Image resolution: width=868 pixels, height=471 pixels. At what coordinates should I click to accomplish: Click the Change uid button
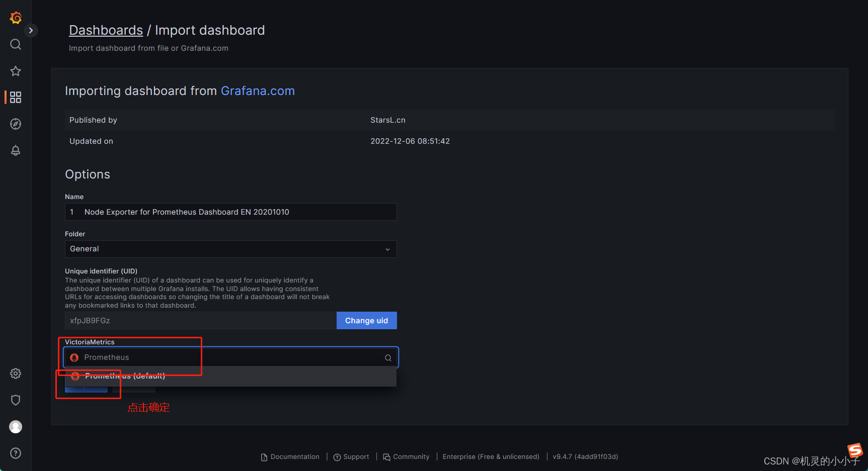tap(367, 321)
